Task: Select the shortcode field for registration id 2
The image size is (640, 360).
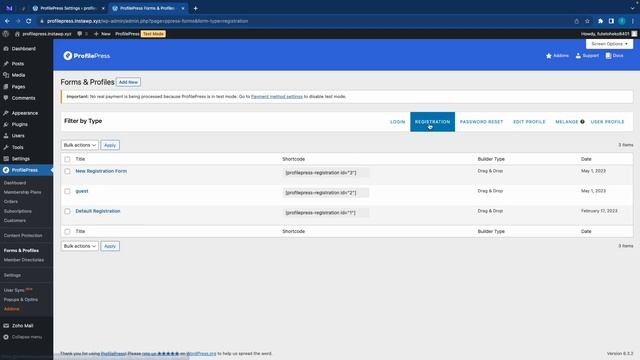Action: tap(326, 193)
